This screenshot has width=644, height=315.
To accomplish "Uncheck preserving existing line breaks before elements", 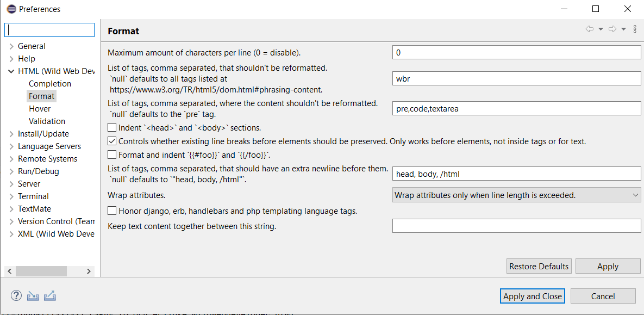I will coord(111,140).
